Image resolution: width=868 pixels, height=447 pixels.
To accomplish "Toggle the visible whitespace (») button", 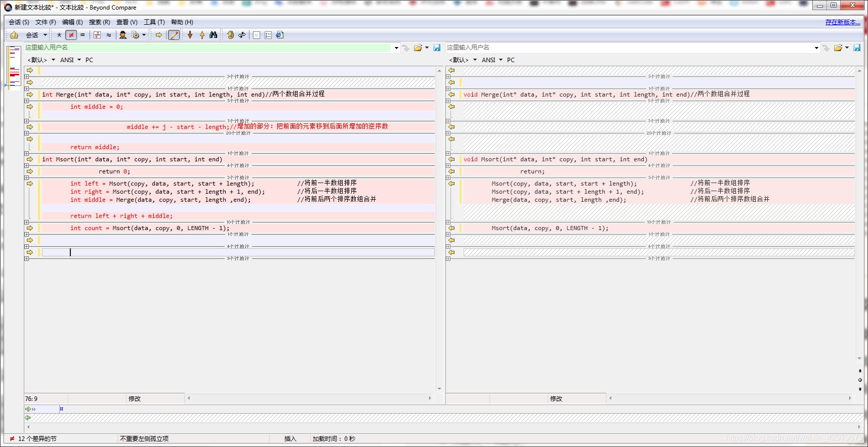I will tap(257, 35).
